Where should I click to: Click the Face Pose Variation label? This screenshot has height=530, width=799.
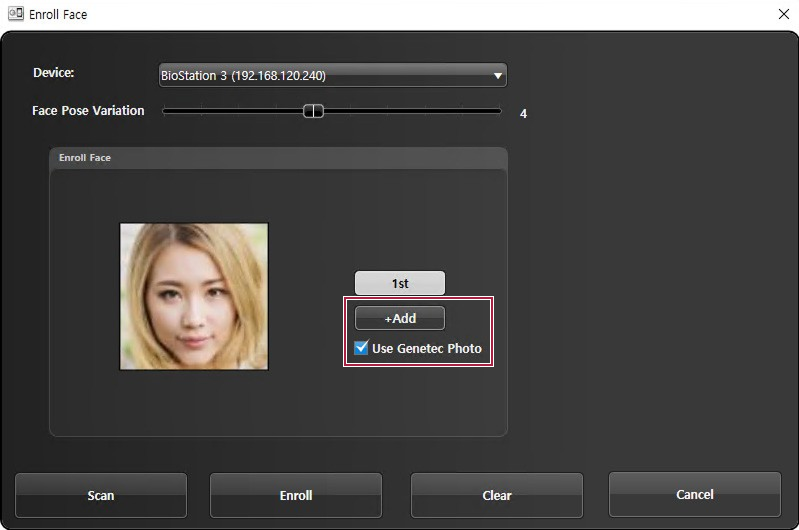(x=88, y=111)
